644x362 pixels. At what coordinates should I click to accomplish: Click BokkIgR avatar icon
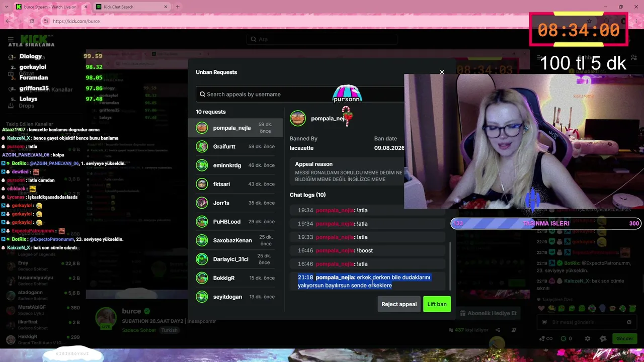[x=202, y=278]
